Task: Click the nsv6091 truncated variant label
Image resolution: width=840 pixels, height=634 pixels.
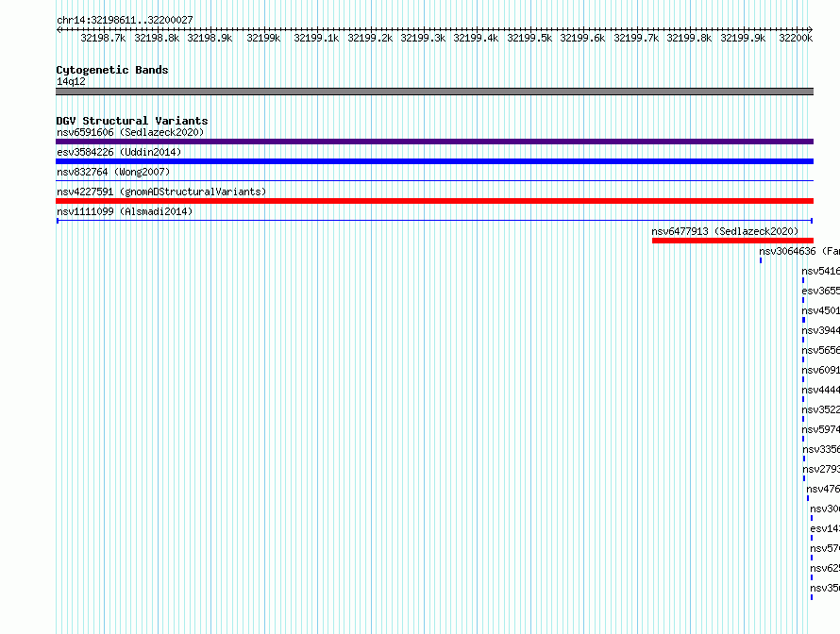Action: pyautogui.click(x=821, y=370)
